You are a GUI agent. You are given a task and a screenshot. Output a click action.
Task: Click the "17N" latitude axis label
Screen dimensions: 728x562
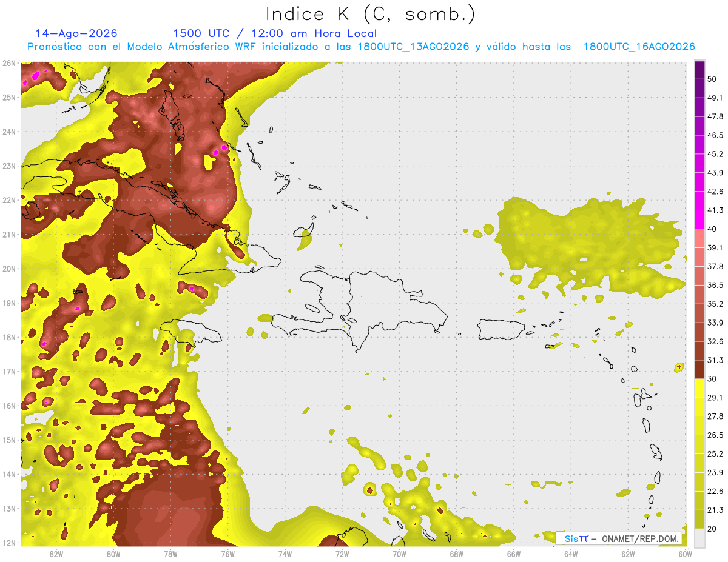pos(9,372)
